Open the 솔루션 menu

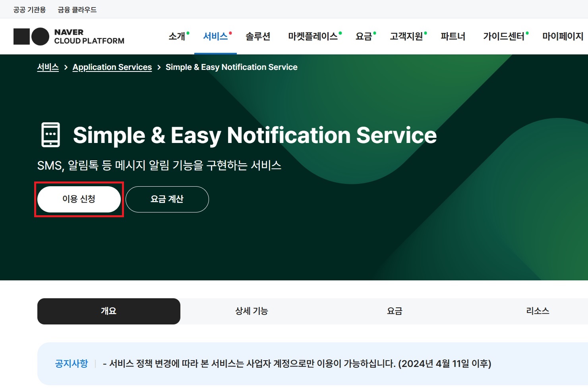click(258, 37)
